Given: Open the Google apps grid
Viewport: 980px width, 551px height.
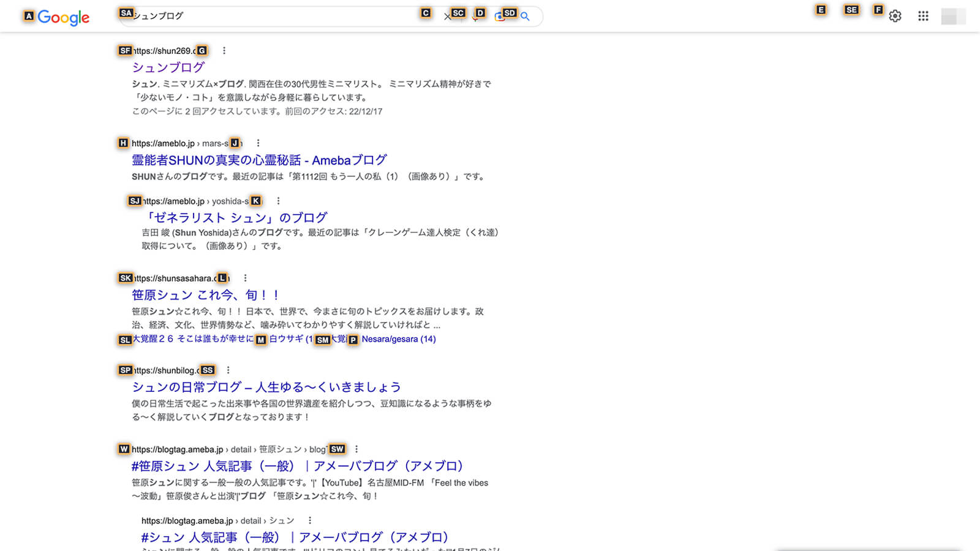Looking at the screenshot, I should click(x=923, y=17).
